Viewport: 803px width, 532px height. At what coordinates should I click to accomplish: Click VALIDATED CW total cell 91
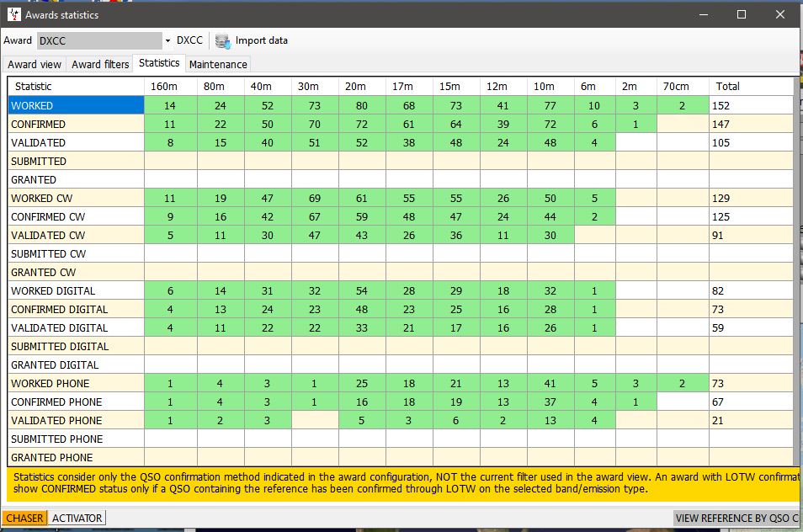[x=751, y=236]
